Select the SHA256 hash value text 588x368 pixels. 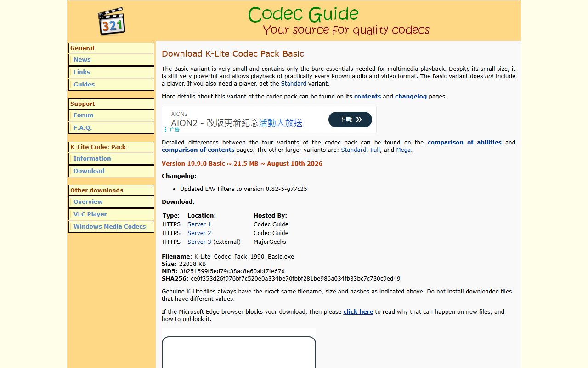click(295, 279)
